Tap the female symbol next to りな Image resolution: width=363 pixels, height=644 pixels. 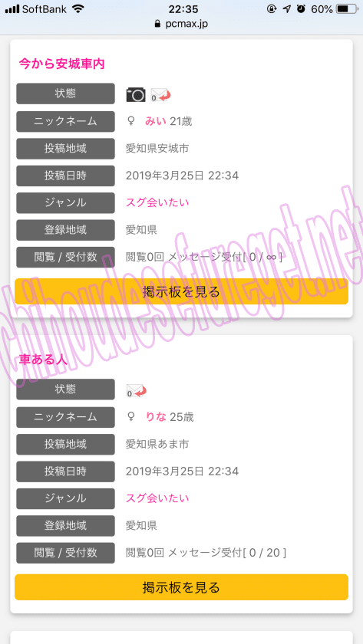pos(131,417)
